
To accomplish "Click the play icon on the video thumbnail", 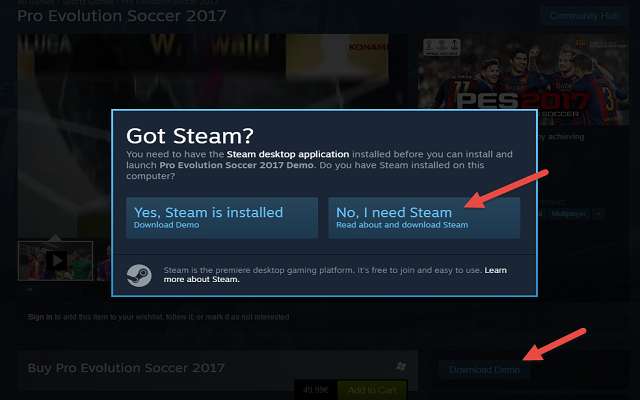I will point(57,260).
